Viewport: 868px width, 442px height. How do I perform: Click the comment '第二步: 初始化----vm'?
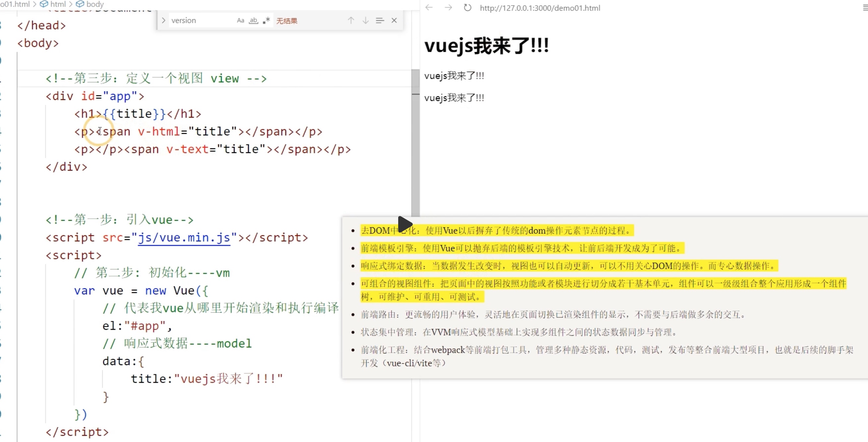pyautogui.click(x=152, y=272)
